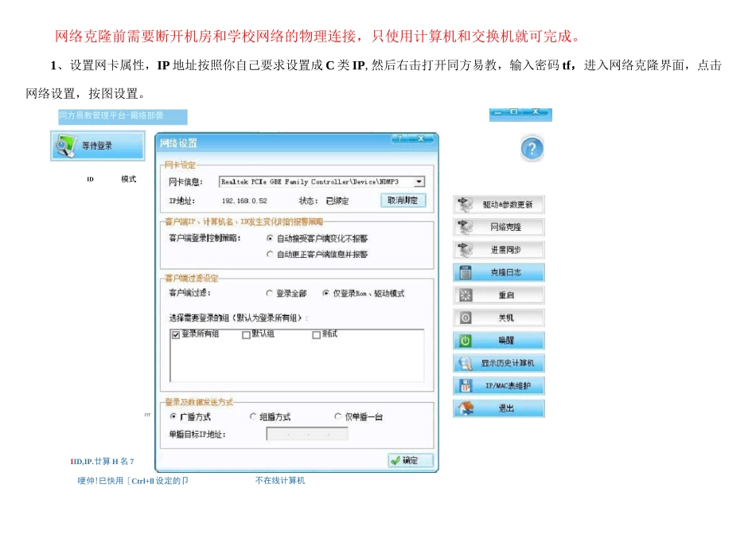
Task: Click the 单播目标IP地址 input field
Action: coord(307,434)
